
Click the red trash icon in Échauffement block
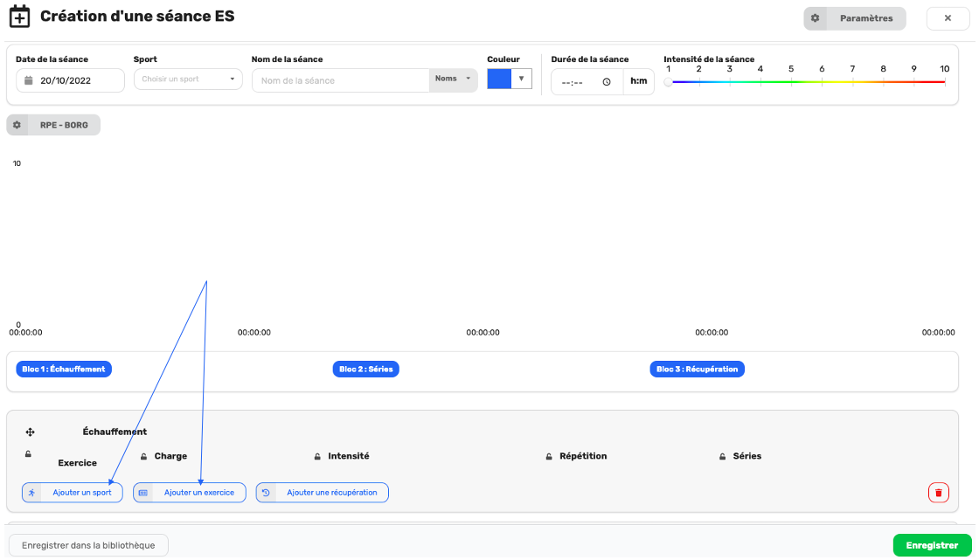tap(938, 493)
